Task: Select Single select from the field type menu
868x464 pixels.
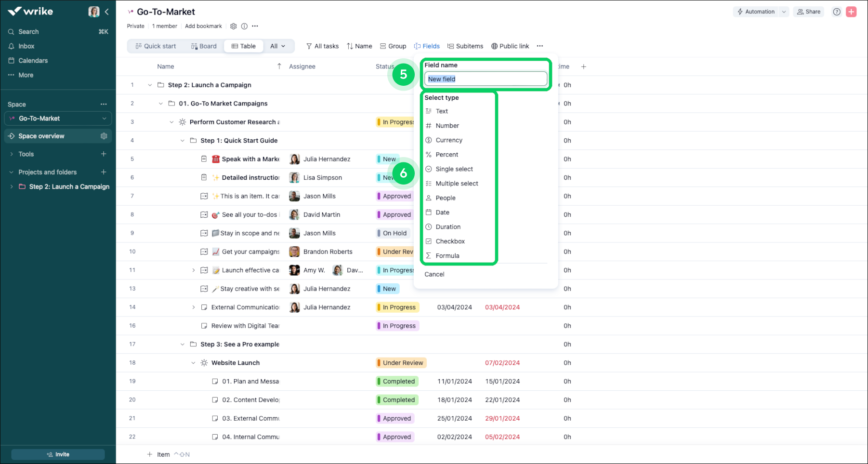Action: click(x=454, y=169)
